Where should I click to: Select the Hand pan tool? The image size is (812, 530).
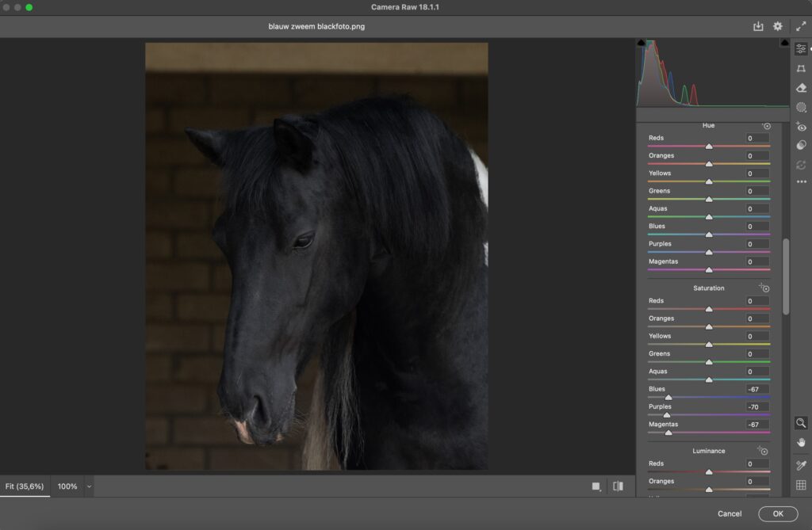point(801,442)
